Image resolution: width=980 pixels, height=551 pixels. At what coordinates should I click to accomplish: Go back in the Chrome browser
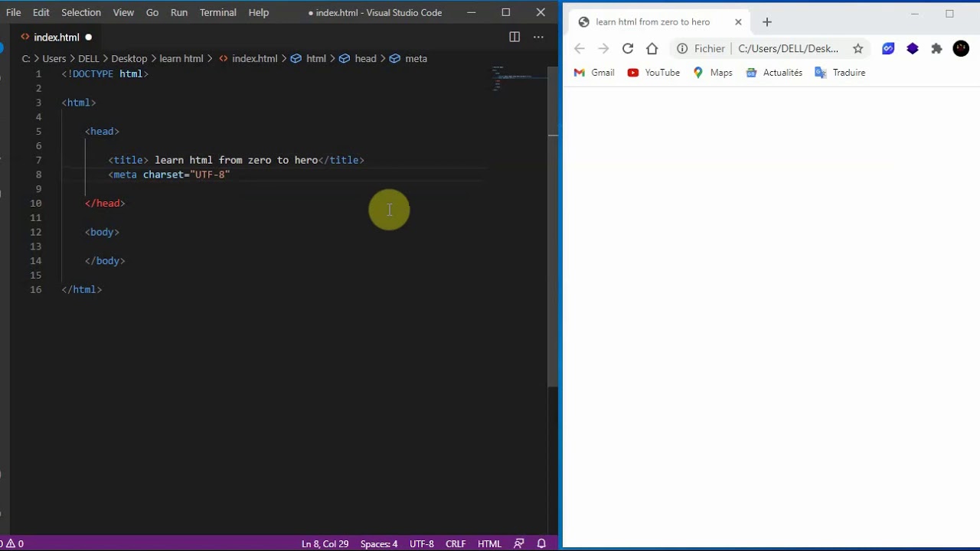coord(580,48)
